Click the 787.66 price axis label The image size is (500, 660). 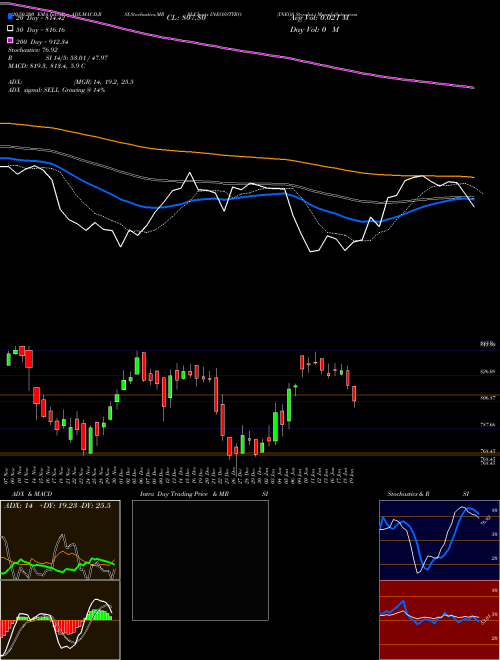487,425
